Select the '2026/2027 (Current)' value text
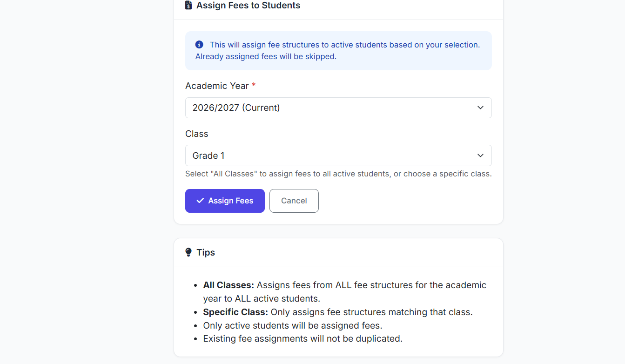625x364 pixels. (236, 108)
